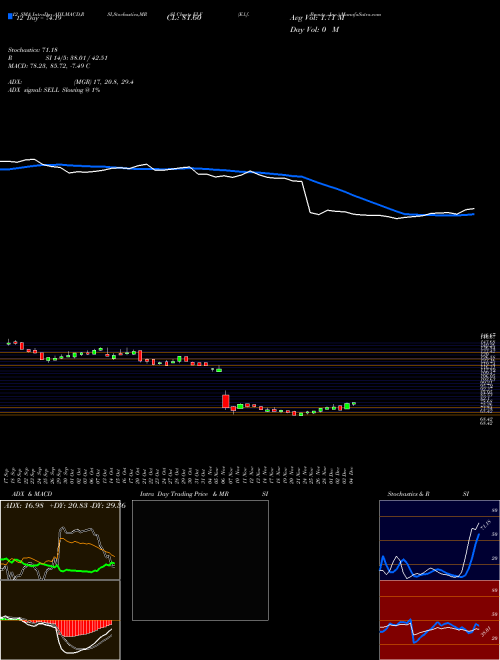Open the MACD histogram chart panel
The width and height of the screenshot is (500, 660).
click(60, 620)
